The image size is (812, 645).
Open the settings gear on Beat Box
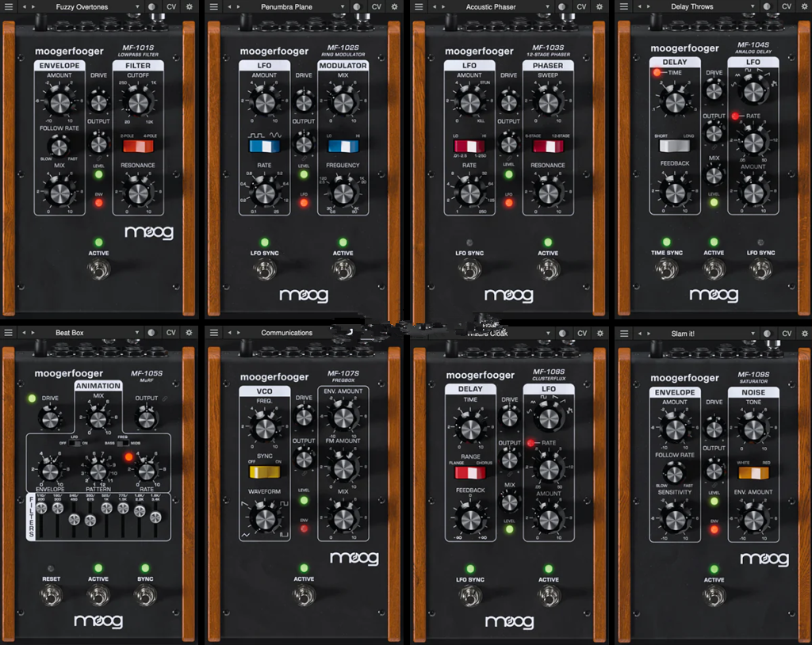click(188, 333)
